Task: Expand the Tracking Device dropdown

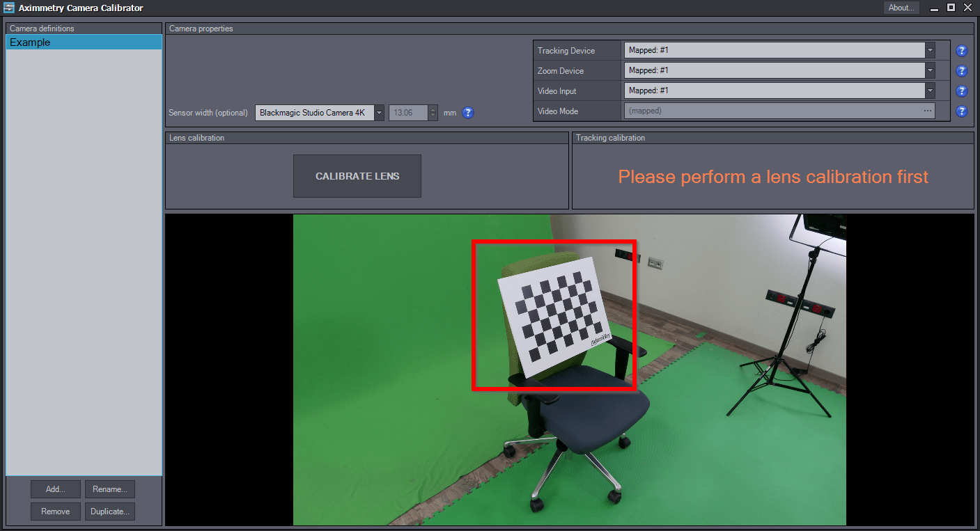Action: (930, 50)
